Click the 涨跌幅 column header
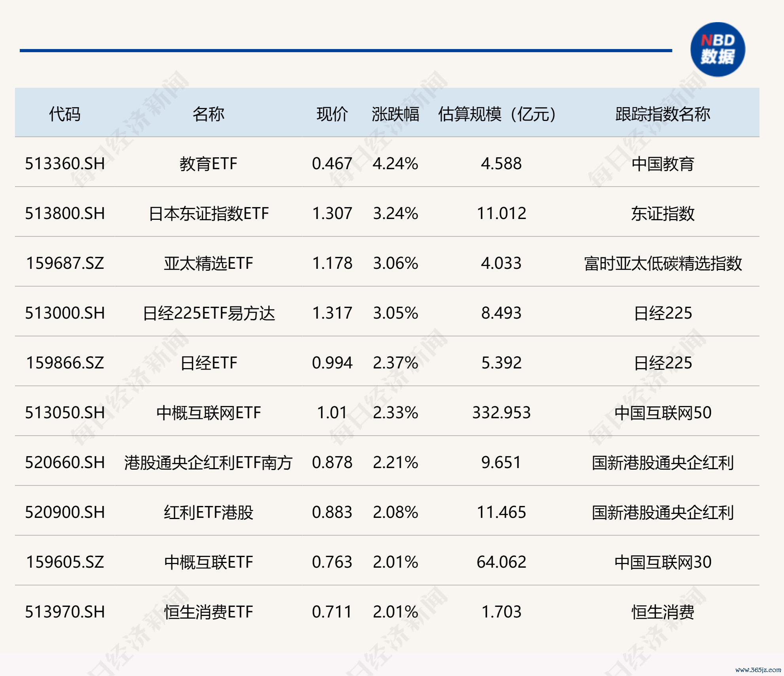Screen dimensions: 784x676 (x=395, y=114)
